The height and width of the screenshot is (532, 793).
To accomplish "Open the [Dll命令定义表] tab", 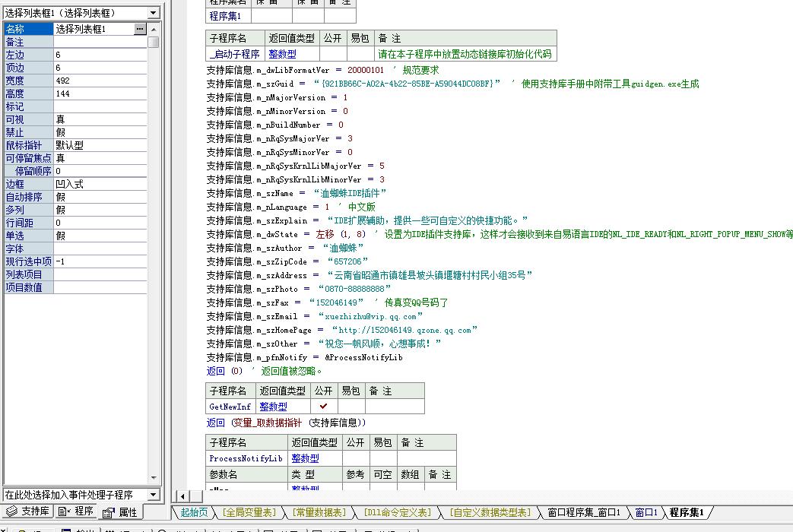I will click(x=398, y=512).
